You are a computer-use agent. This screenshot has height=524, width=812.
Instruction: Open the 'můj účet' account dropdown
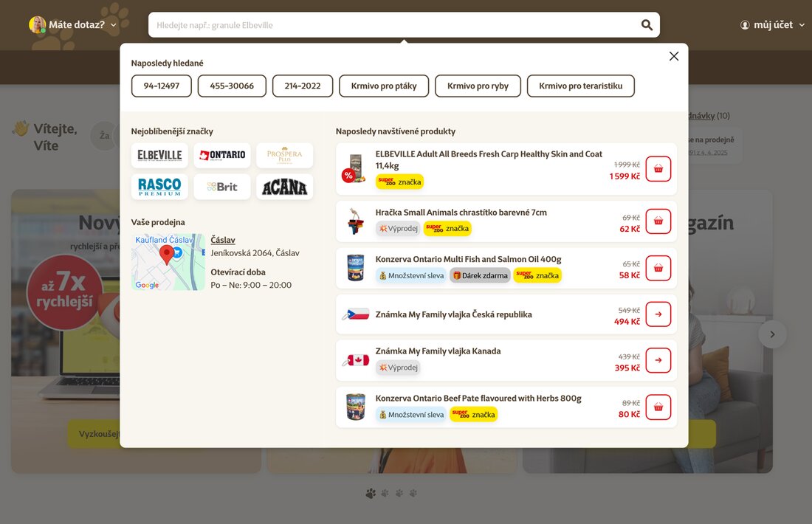[772, 25]
